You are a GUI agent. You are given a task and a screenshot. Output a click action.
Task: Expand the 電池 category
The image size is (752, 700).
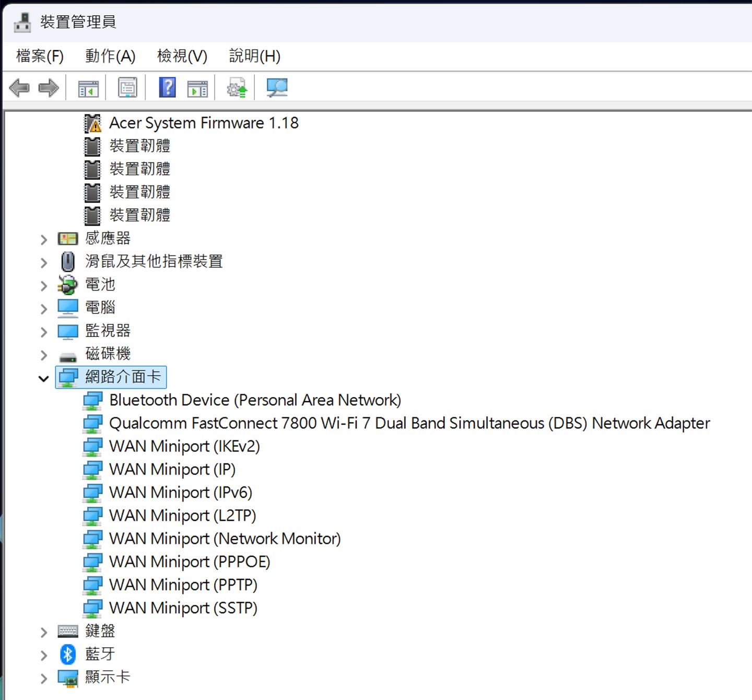[44, 286]
